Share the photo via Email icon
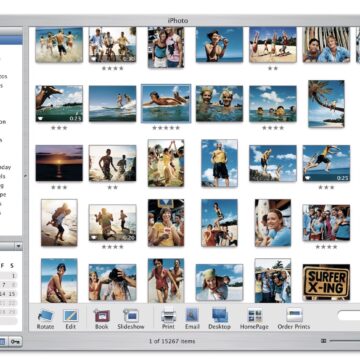 [192, 315]
